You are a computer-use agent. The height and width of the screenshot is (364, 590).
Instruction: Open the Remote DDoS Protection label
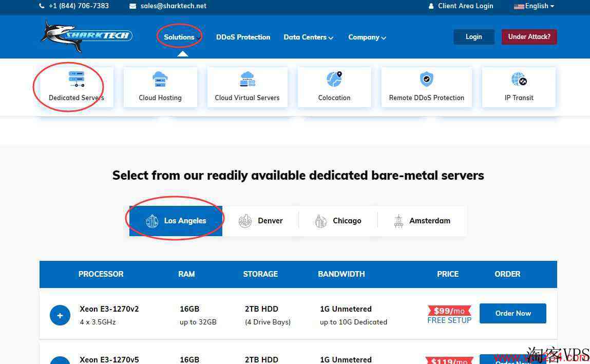[426, 98]
